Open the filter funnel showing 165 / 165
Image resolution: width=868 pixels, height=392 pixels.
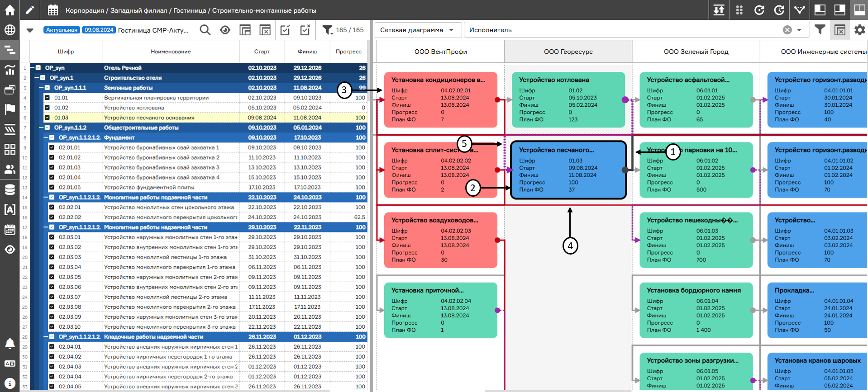click(x=328, y=30)
